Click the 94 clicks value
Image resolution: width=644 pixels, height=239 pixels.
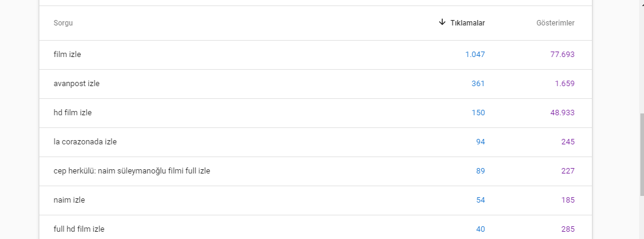pos(480,142)
